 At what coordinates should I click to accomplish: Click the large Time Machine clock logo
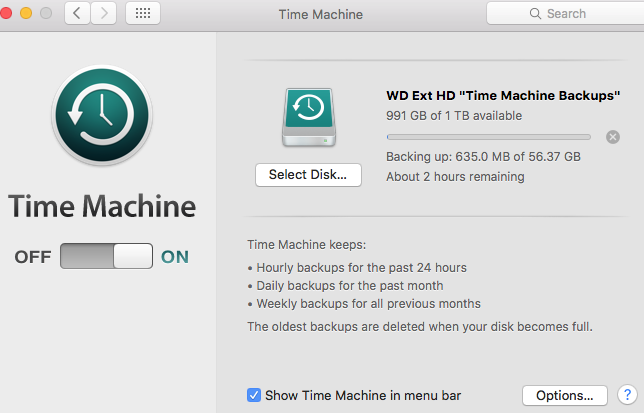pos(102,115)
